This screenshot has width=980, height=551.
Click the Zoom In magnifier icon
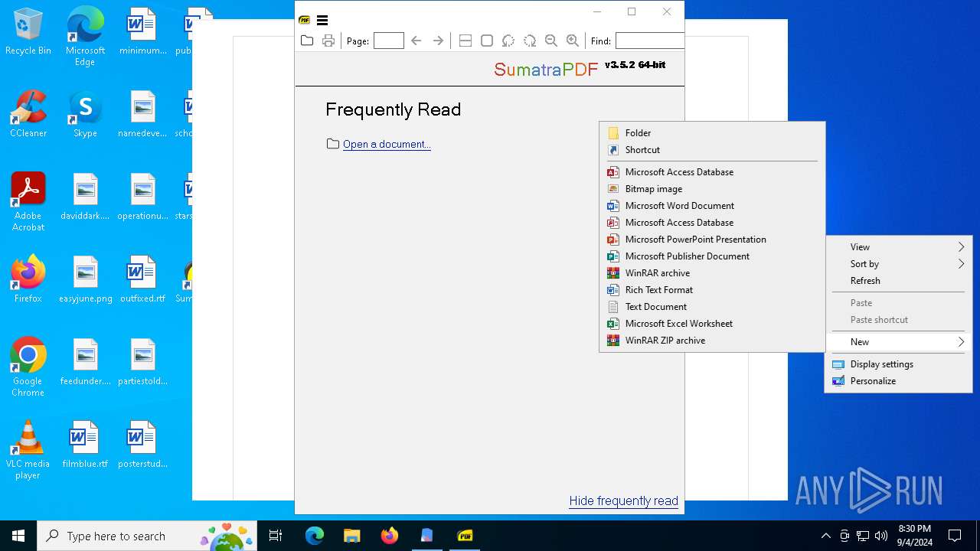click(572, 41)
